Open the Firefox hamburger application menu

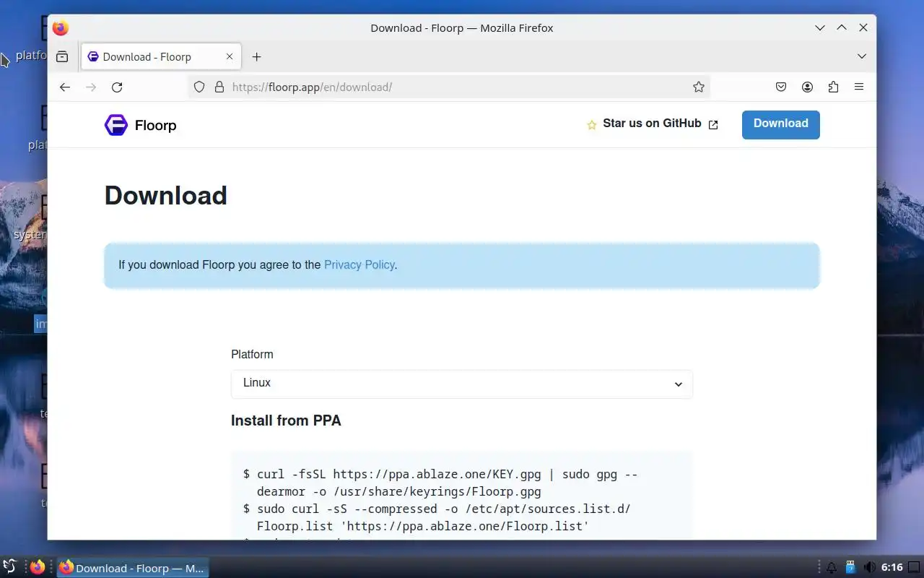point(859,87)
